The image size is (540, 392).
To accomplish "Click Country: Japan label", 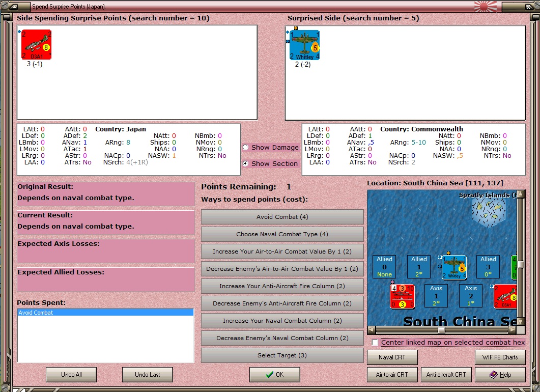I will [121, 129].
